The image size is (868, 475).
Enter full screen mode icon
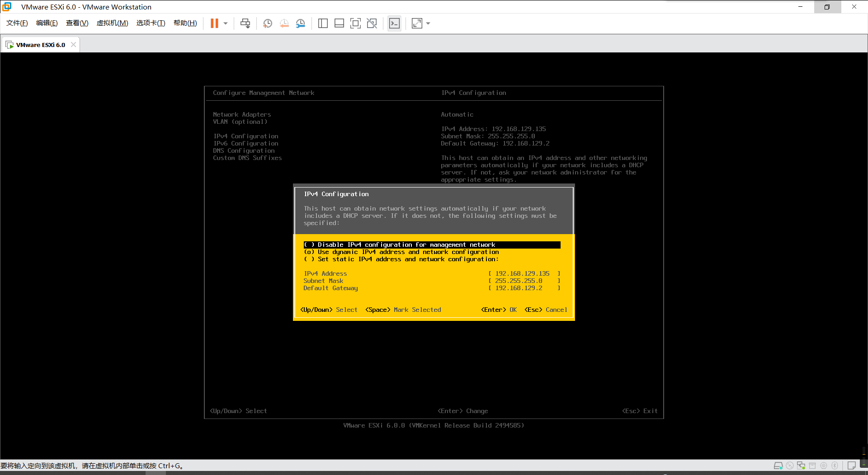355,23
